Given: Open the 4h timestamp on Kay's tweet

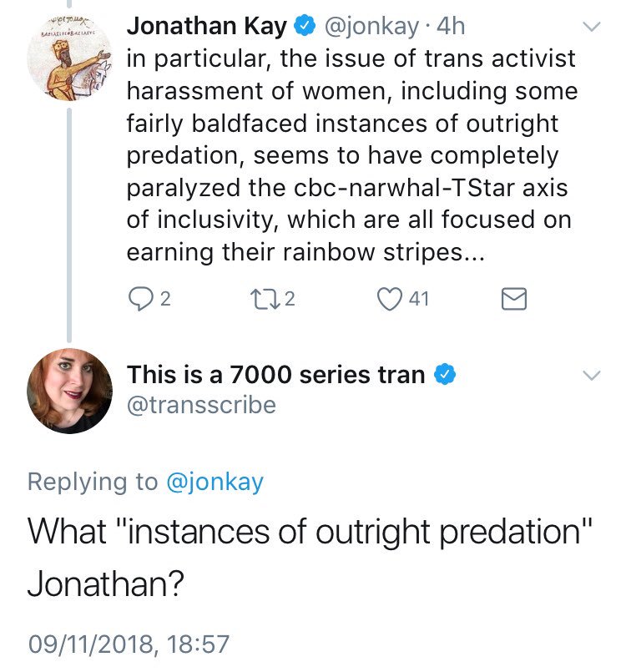Looking at the screenshot, I should click(x=451, y=26).
